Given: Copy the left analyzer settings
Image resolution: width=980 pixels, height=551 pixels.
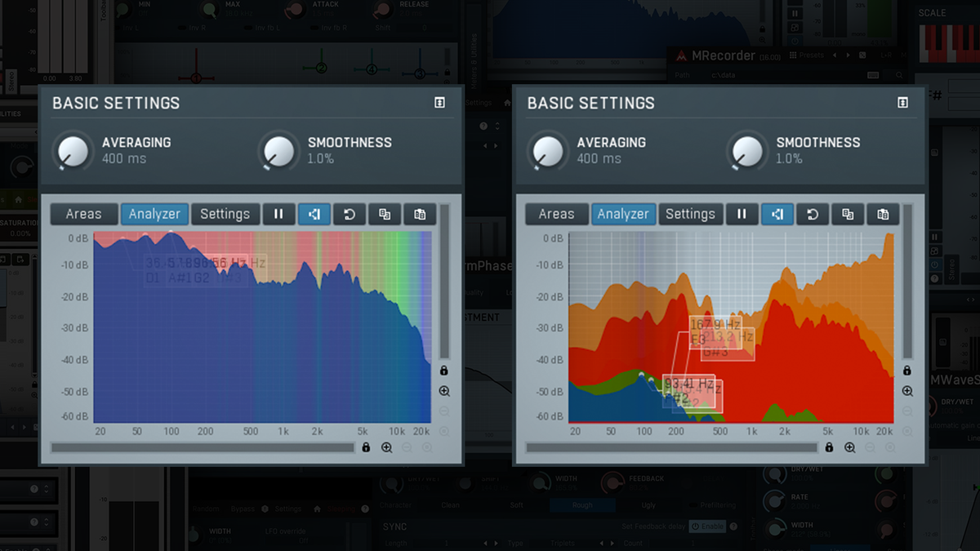Looking at the screenshot, I should [x=385, y=214].
